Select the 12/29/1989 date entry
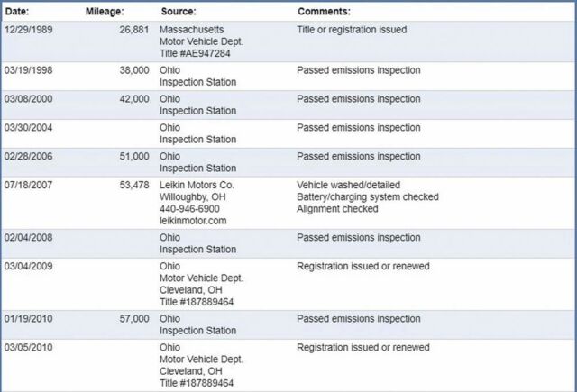Screen dimensions: 577x392 (x=28, y=30)
